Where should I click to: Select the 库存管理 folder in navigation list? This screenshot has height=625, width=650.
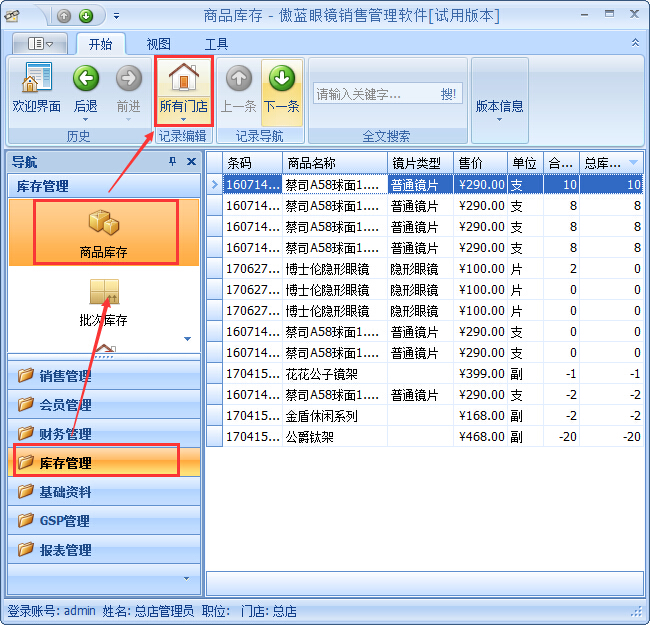point(104,463)
